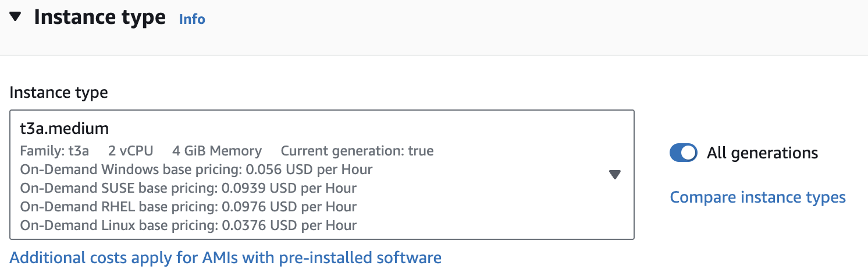This screenshot has width=868, height=269.
Task: Collapse the Instance type section triangle
Action: pos(16,17)
